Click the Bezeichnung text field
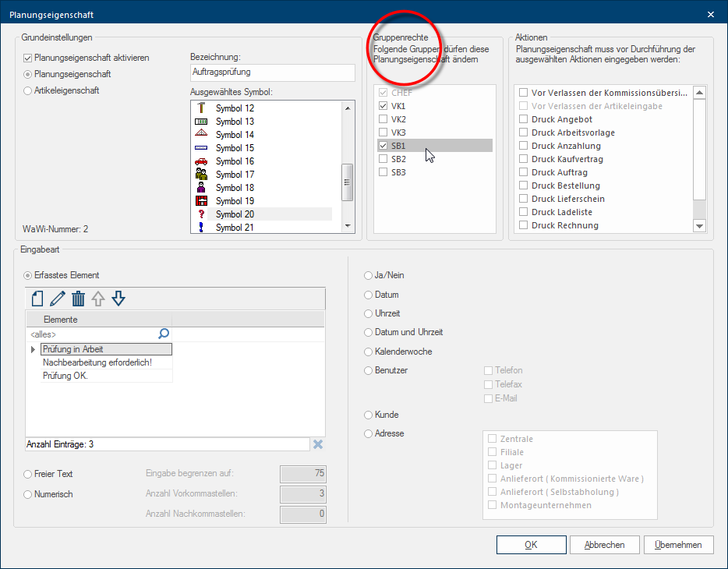Image resolution: width=728 pixels, height=569 pixels. [272, 72]
